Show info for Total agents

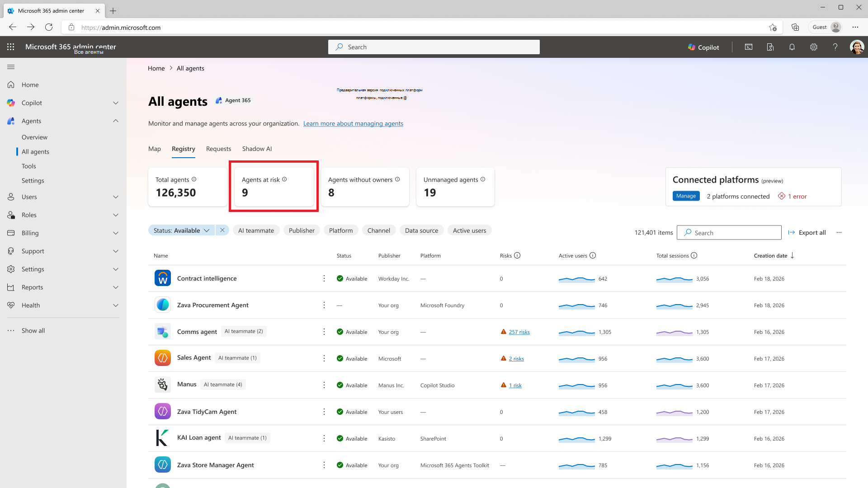194,179
